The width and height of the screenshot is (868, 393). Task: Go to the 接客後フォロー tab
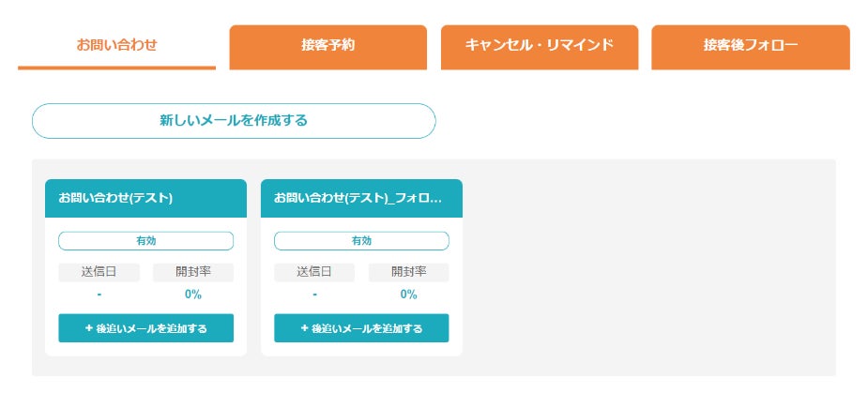tap(751, 46)
